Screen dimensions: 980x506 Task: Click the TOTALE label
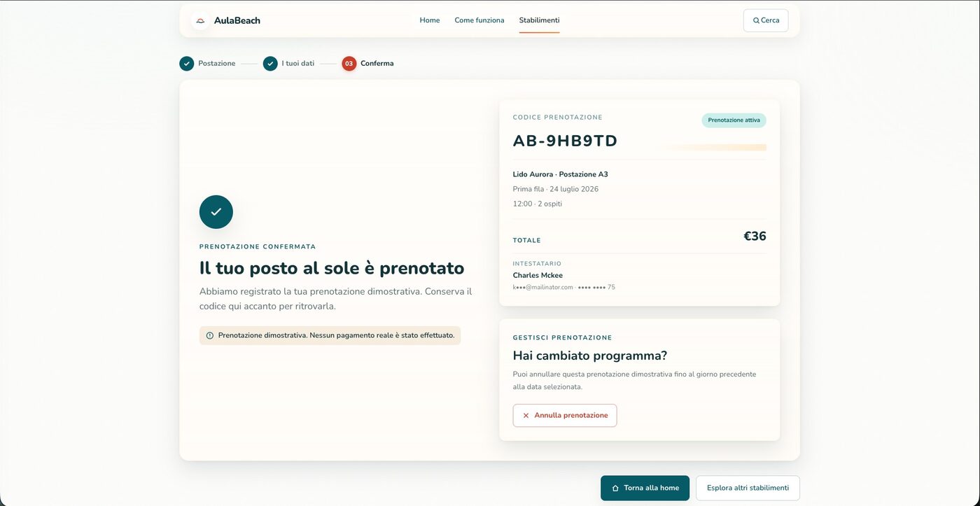click(527, 241)
